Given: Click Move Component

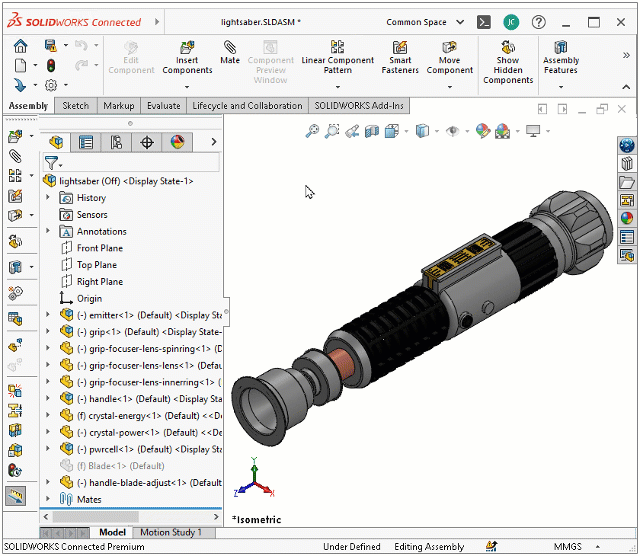Looking at the screenshot, I should (x=449, y=58).
